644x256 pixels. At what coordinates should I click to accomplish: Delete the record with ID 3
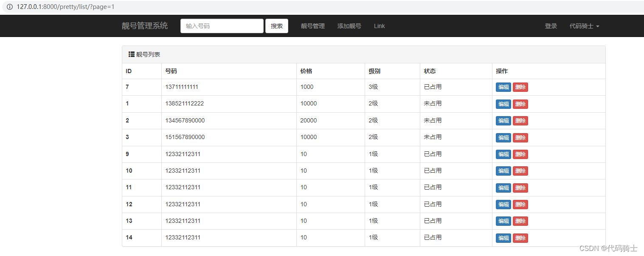[520, 137]
